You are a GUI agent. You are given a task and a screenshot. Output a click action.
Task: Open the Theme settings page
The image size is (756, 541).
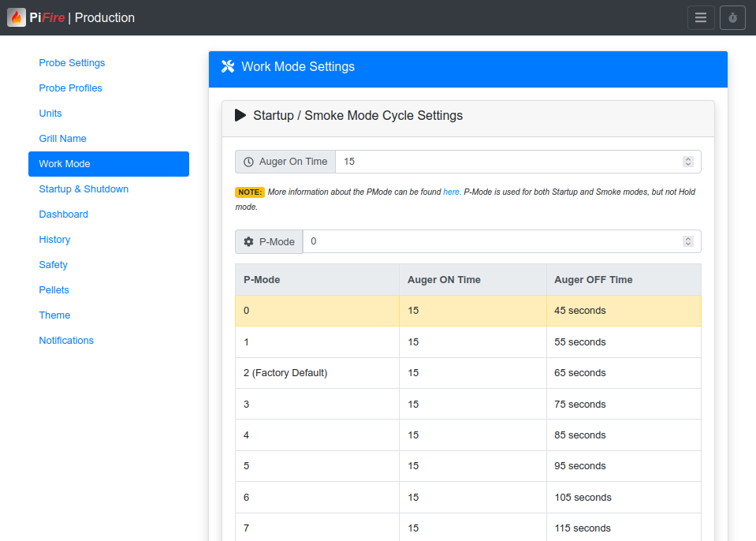tap(54, 315)
